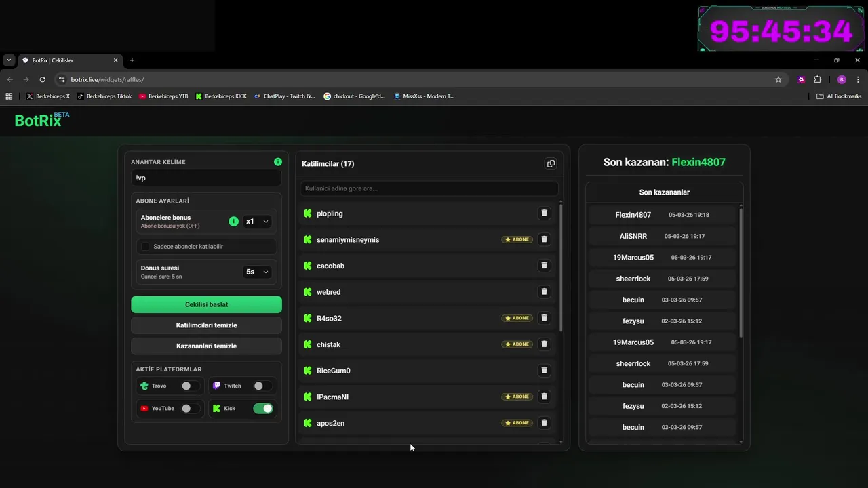Click the Son kazananlar scrollbar
This screenshot has width=868, height=488.
[x=741, y=272]
